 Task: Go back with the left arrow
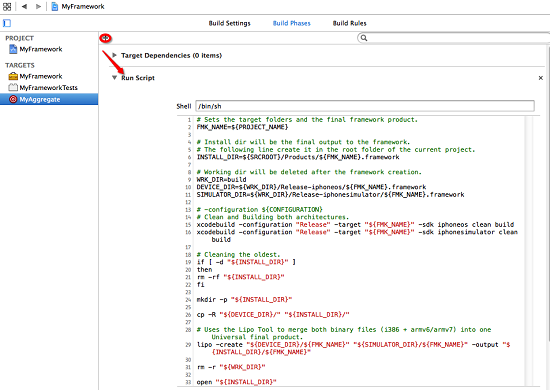(24, 6)
